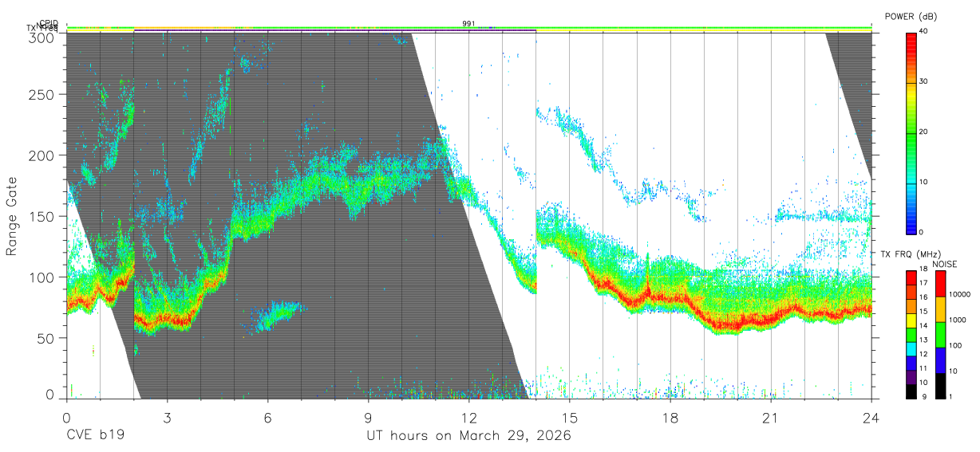Select the purple 10-11 MHz frequency swatch

tap(911, 377)
